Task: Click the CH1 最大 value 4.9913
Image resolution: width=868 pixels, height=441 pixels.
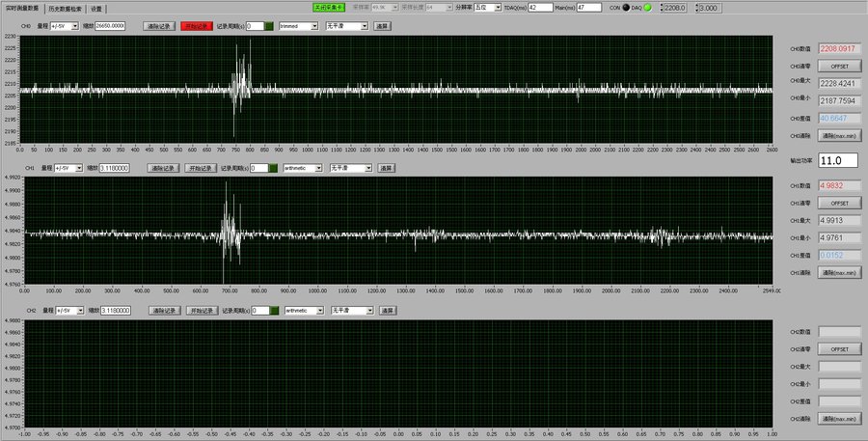Action: pyautogui.click(x=840, y=220)
